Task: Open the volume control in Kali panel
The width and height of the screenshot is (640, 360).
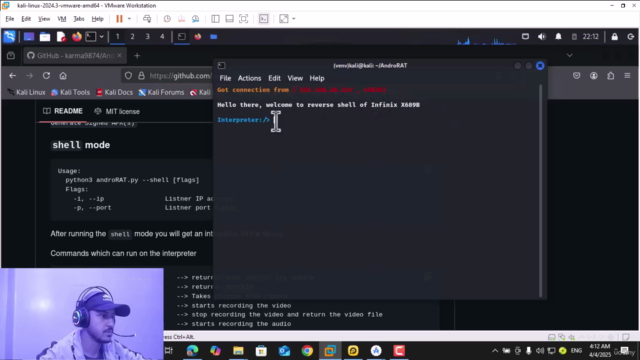Action: tap(542, 37)
